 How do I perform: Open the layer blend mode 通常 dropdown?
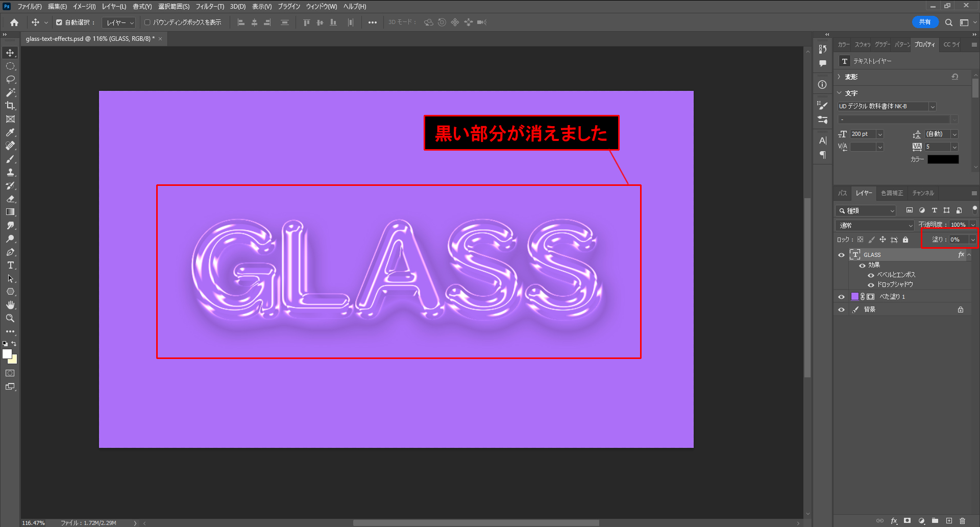pyautogui.click(x=875, y=225)
